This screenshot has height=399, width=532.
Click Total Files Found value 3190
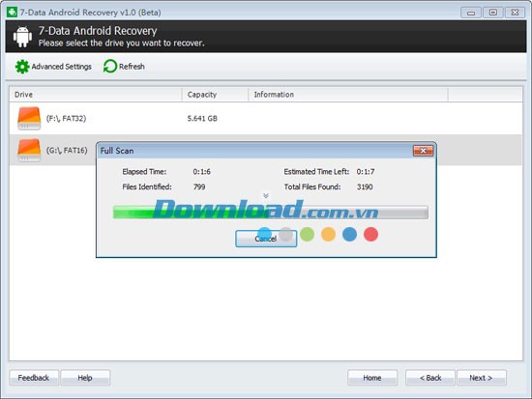coord(365,186)
